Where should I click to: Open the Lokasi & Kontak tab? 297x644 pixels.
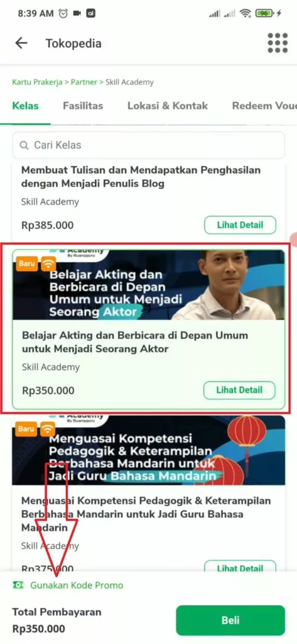(168, 106)
